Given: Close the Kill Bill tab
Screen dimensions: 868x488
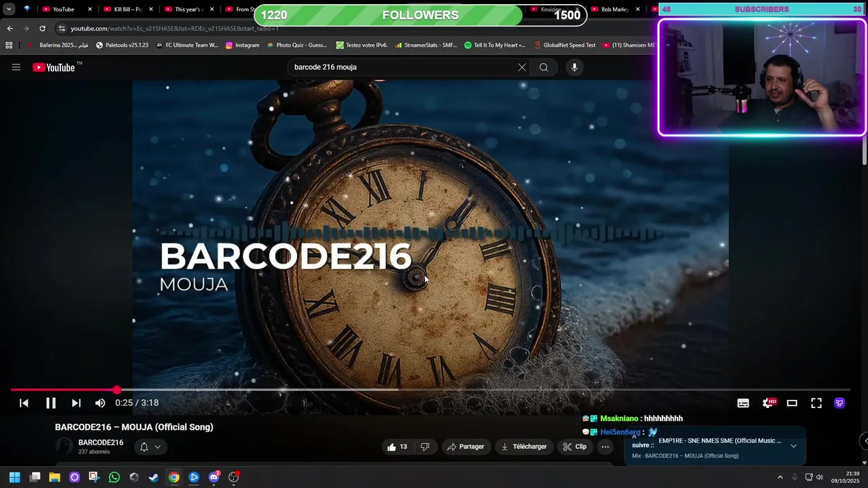Looking at the screenshot, I should point(151,9).
